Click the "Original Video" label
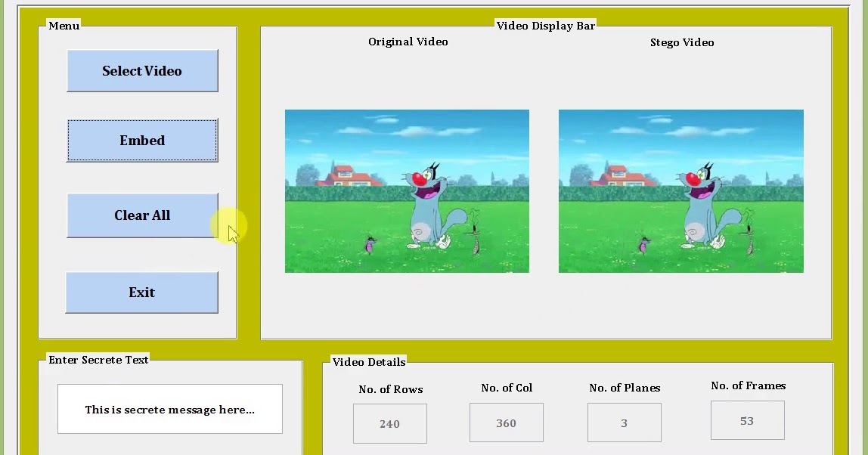The height and width of the screenshot is (455, 868). point(408,42)
